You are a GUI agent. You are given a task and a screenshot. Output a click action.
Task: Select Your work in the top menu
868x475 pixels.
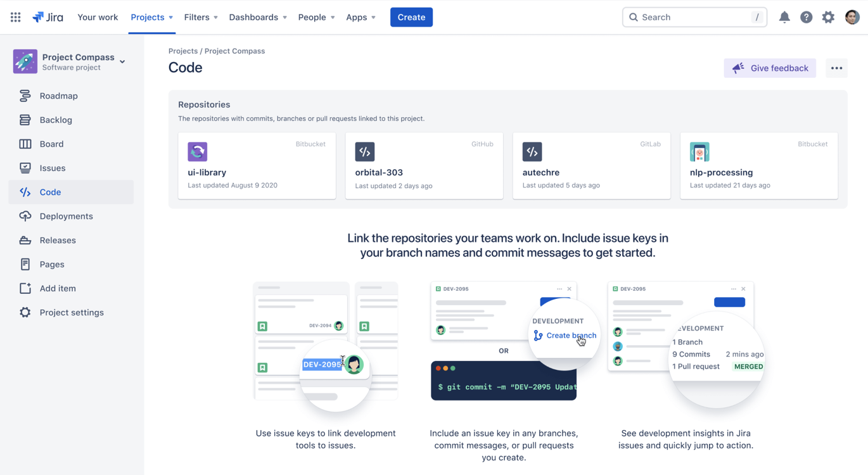click(98, 17)
